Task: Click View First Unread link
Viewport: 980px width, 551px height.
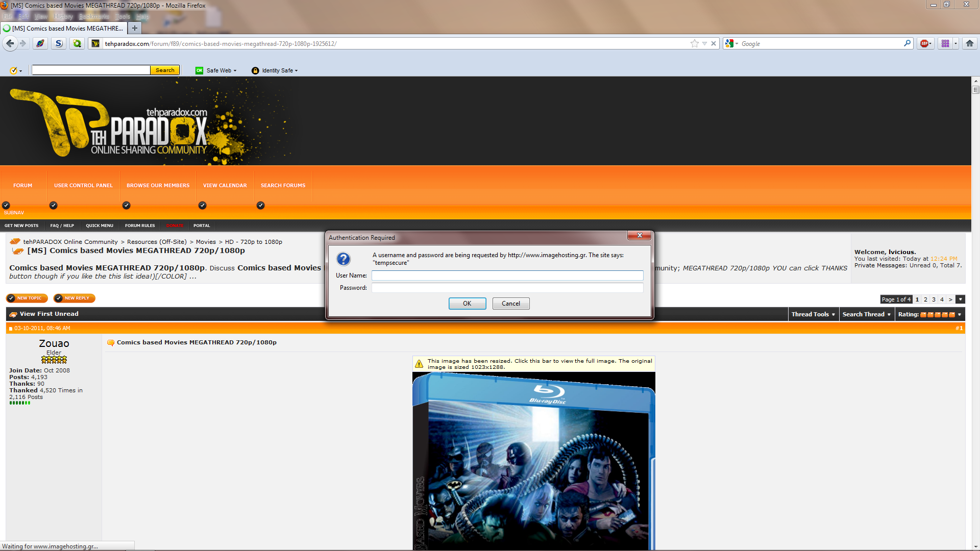Action: pyautogui.click(x=49, y=314)
